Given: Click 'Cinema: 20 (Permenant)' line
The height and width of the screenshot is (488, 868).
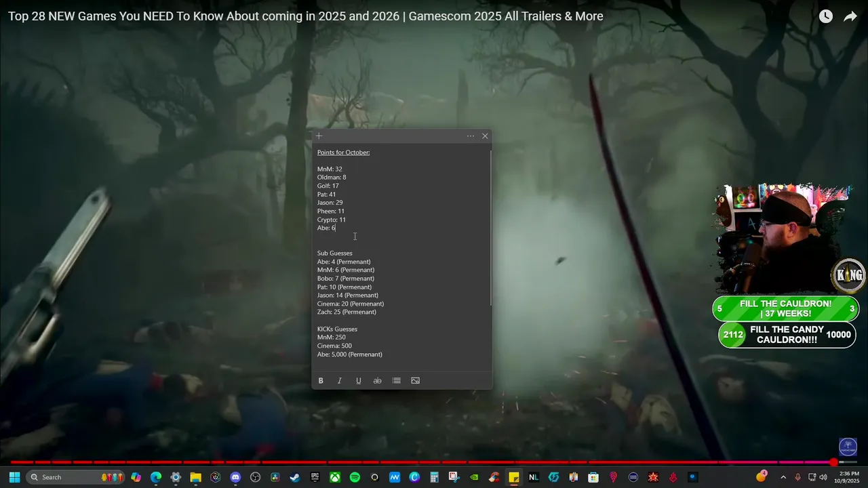Looking at the screenshot, I should coord(351,304).
